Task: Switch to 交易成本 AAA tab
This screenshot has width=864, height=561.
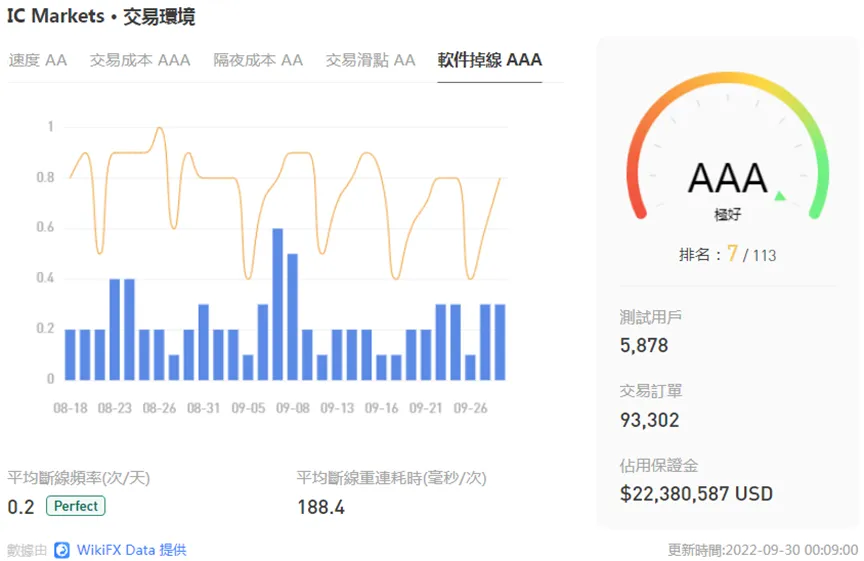Action: tap(140, 60)
